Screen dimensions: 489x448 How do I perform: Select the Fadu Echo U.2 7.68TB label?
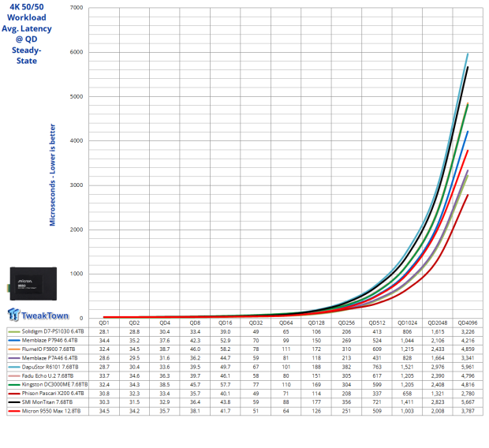click(x=52, y=387)
